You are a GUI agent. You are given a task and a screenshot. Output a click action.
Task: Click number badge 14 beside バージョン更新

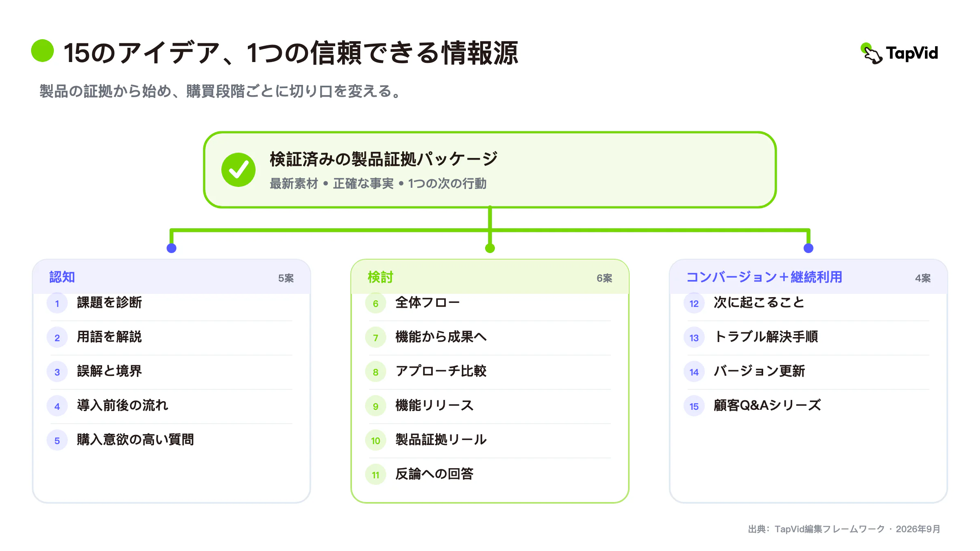point(694,372)
